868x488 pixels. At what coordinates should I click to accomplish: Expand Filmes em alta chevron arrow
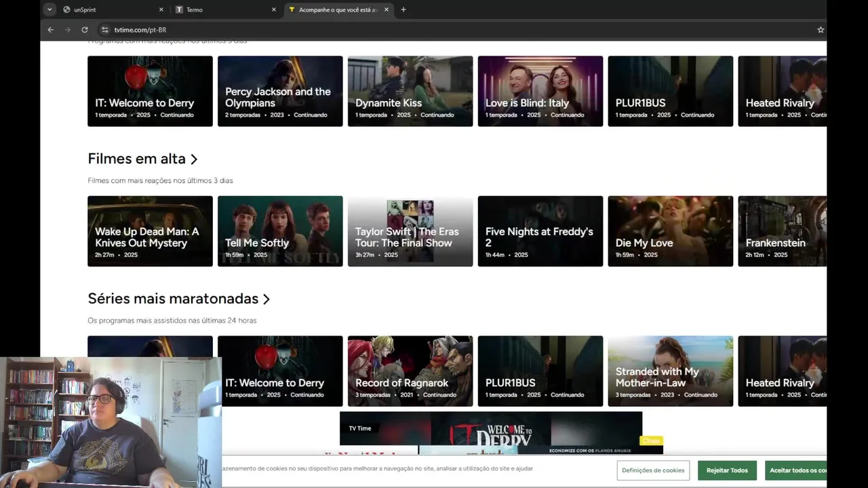(x=194, y=159)
